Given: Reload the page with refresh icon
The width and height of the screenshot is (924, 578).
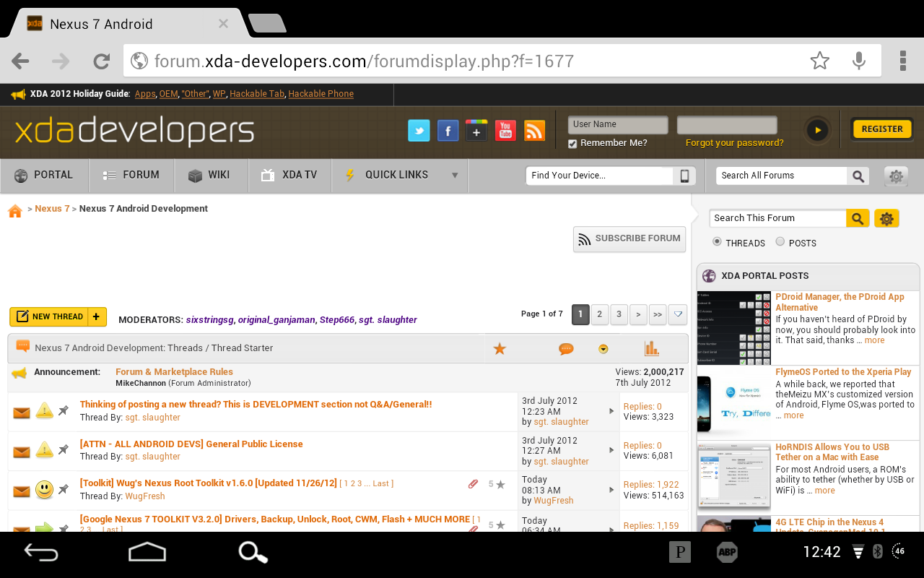Looking at the screenshot, I should point(102,61).
